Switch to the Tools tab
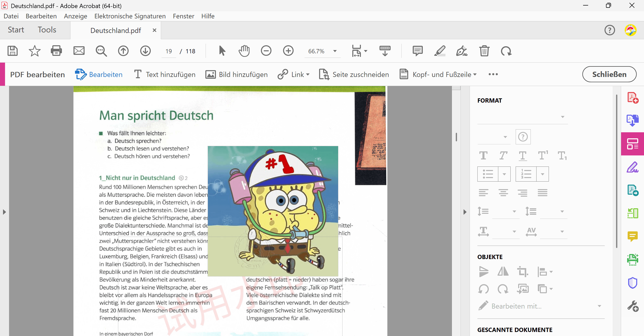 point(47,30)
